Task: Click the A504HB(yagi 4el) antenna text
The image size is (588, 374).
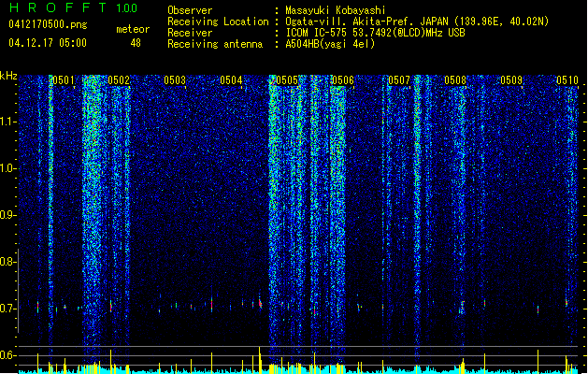Action: pyautogui.click(x=330, y=44)
